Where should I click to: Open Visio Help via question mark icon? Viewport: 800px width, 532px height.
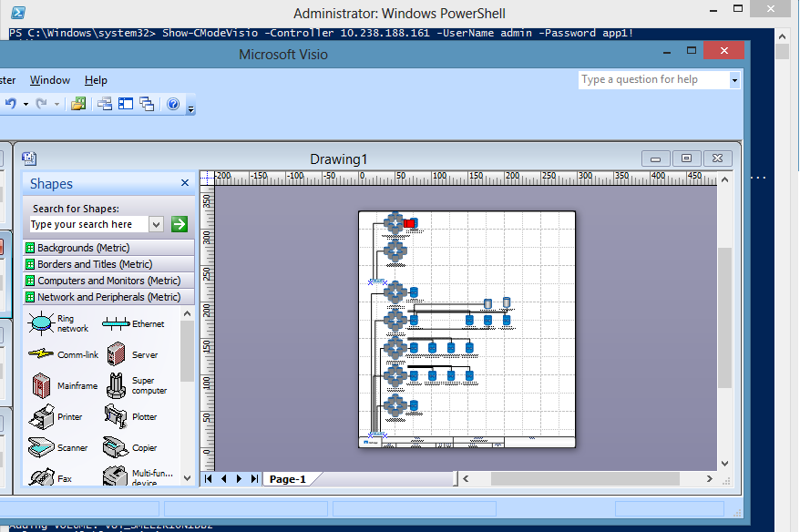tap(173, 104)
